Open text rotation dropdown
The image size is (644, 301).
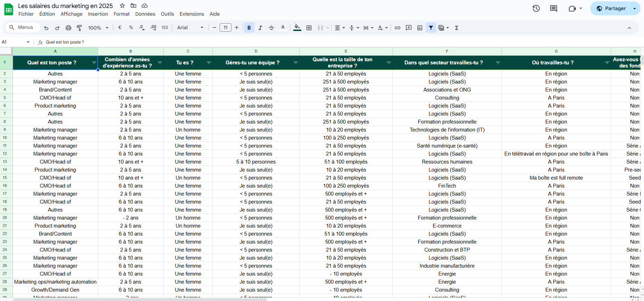pyautogui.click(x=383, y=28)
